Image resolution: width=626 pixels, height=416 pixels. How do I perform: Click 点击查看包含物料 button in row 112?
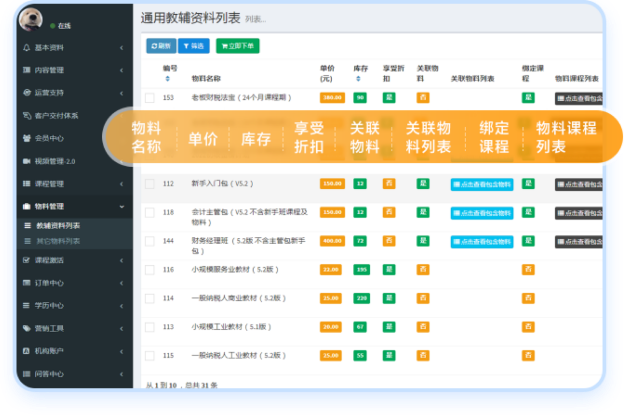click(x=482, y=184)
